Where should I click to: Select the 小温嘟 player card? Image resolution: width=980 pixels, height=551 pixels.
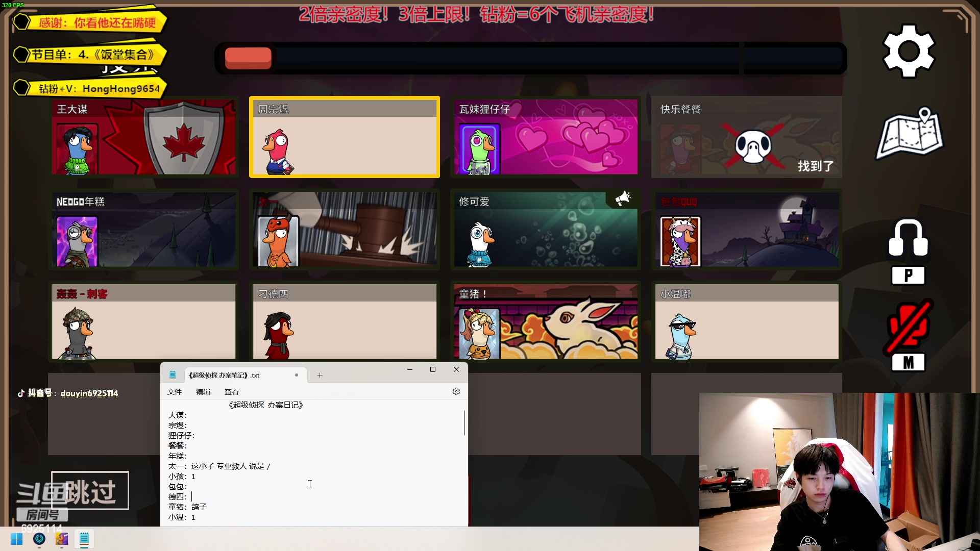click(746, 321)
